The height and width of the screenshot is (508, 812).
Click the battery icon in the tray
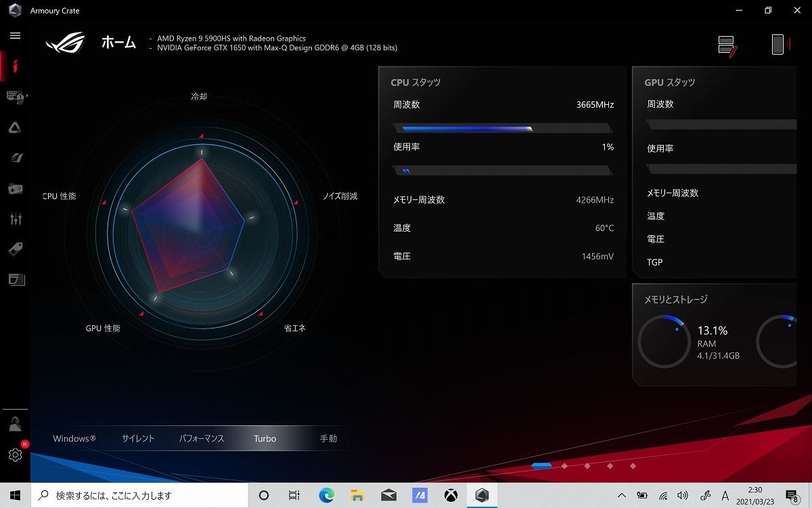click(x=642, y=495)
